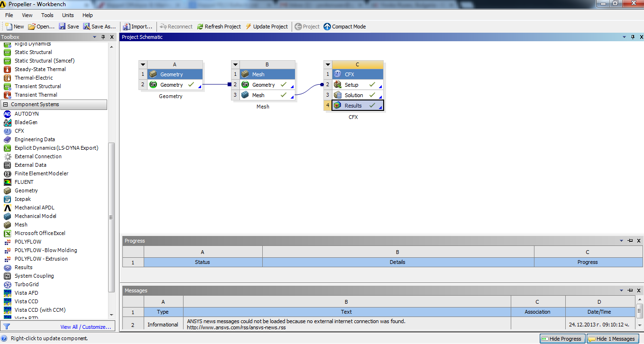Open Messages panel options dropdown arrow
Screen dimensions: 644x344
tap(622, 290)
